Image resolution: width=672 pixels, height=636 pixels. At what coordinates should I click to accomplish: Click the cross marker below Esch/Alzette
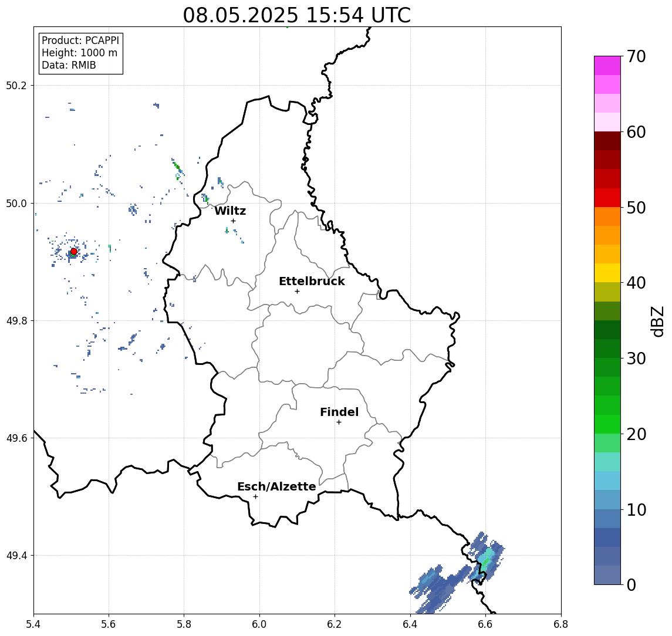255,497
